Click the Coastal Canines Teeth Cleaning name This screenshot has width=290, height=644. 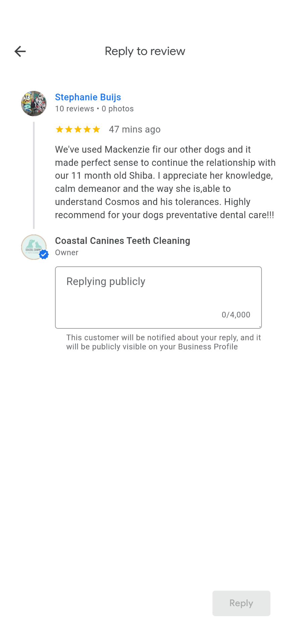[x=123, y=241]
